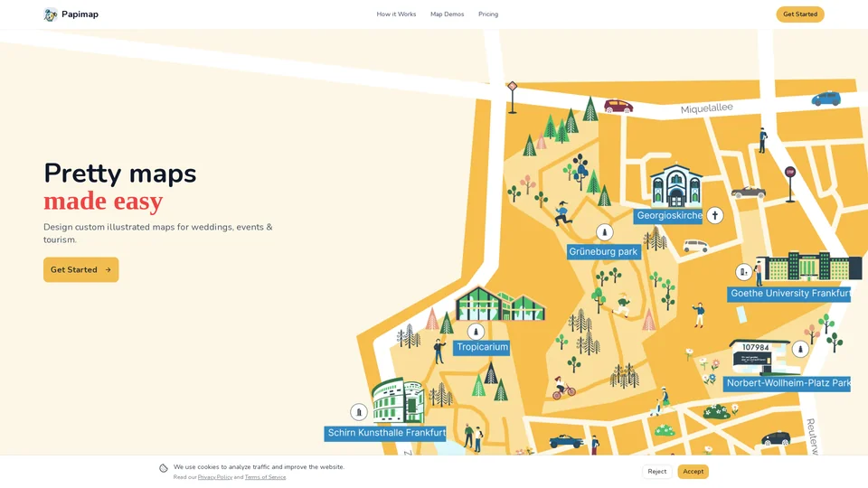This screenshot has width=868, height=488.
Task: Click the Schirn Kunsthalle building illustration
Action: tap(398, 401)
